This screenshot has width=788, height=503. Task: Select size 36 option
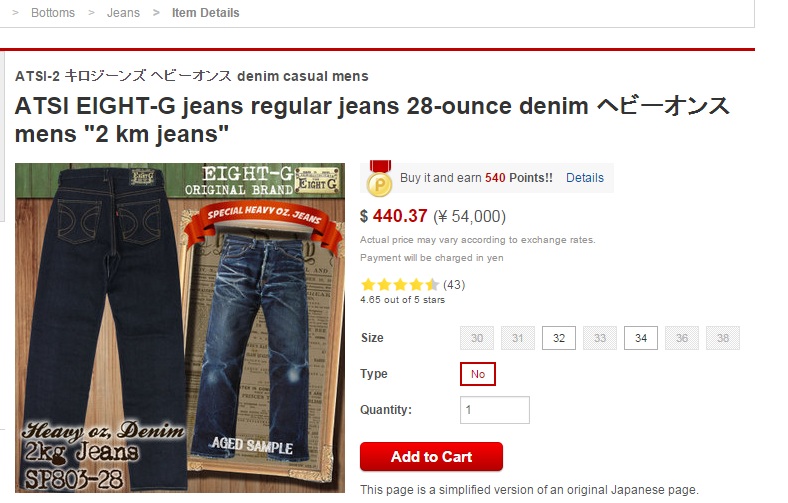click(x=682, y=338)
